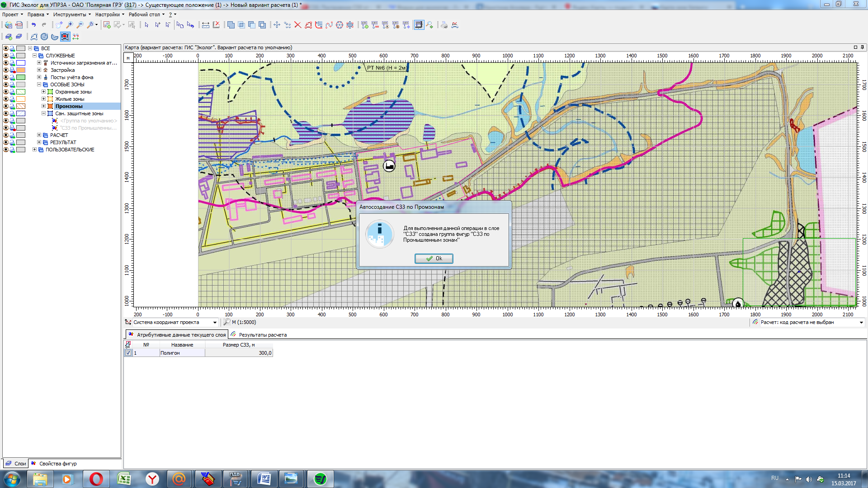868x488 pixels.
Task: Select the move crosshair arrows tool
Action: (277, 25)
